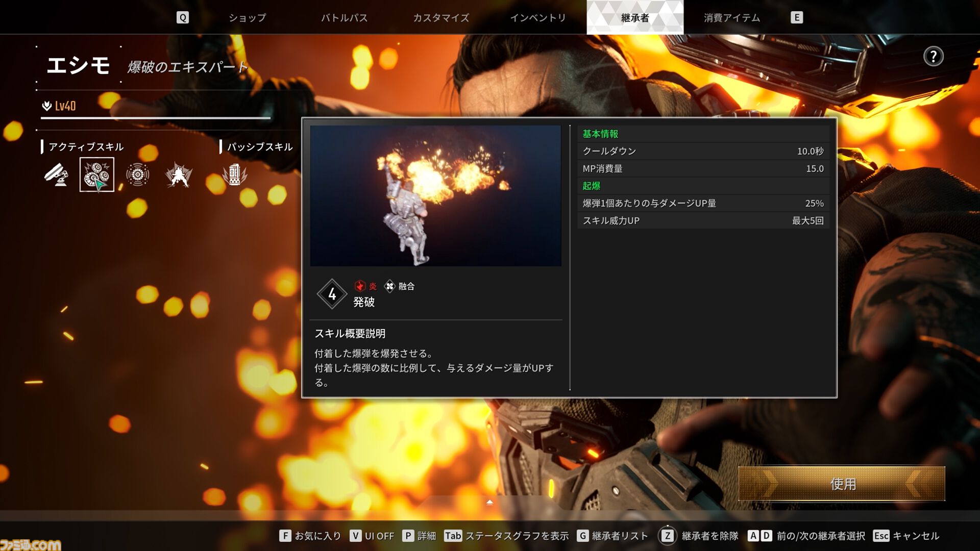
Task: Open the 継承者リスト descendant list
Action: click(612, 536)
